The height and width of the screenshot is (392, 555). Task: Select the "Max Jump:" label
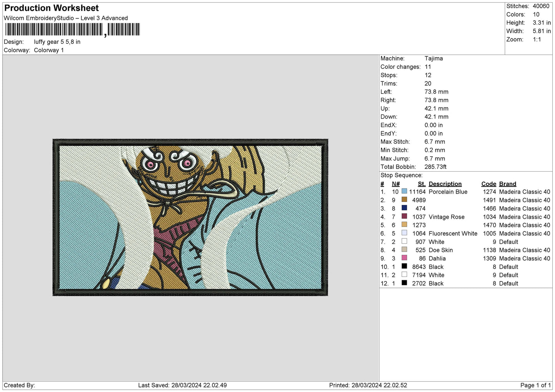(x=395, y=159)
